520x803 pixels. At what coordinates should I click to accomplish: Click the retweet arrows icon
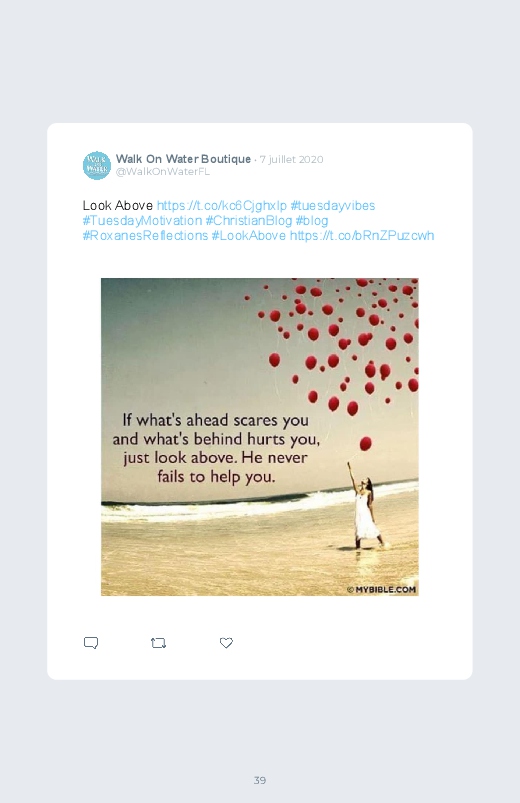(158, 643)
